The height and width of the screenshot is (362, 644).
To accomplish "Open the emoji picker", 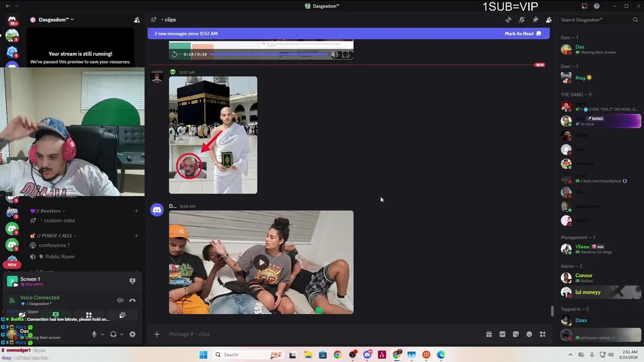I will point(529,334).
